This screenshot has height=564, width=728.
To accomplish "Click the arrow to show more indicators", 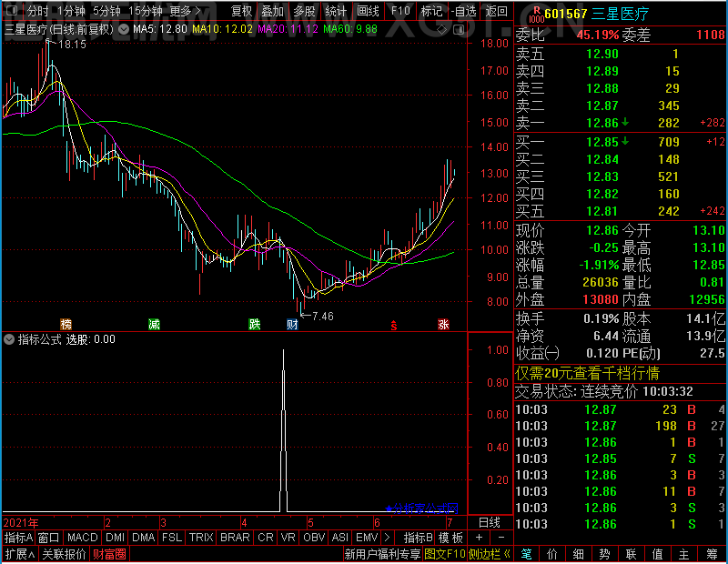I will [x=388, y=538].
